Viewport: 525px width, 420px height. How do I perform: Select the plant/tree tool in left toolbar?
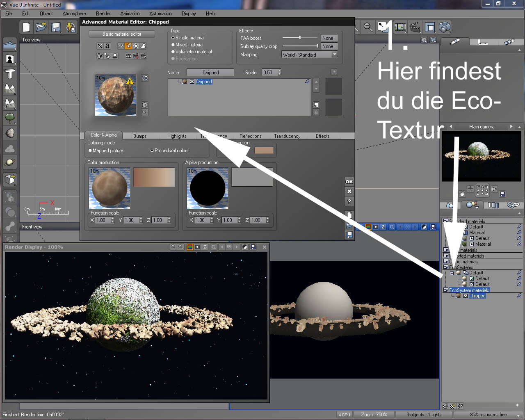10,119
